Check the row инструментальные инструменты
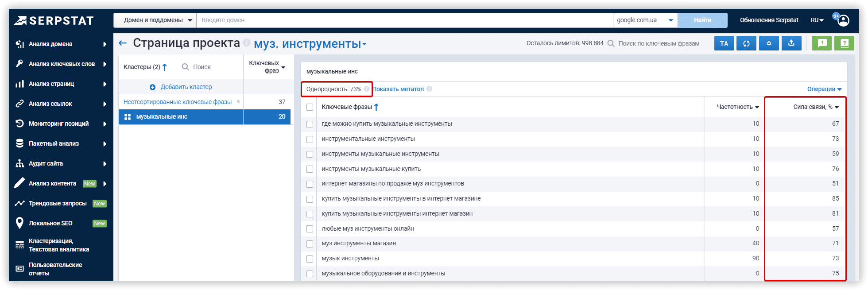This screenshot has height=290, width=868. point(310,139)
